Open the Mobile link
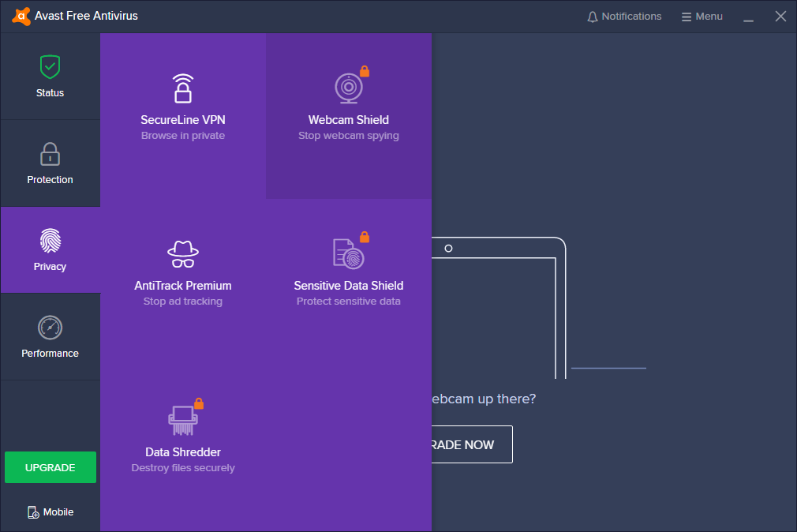The height and width of the screenshot is (532, 797). tap(51, 512)
